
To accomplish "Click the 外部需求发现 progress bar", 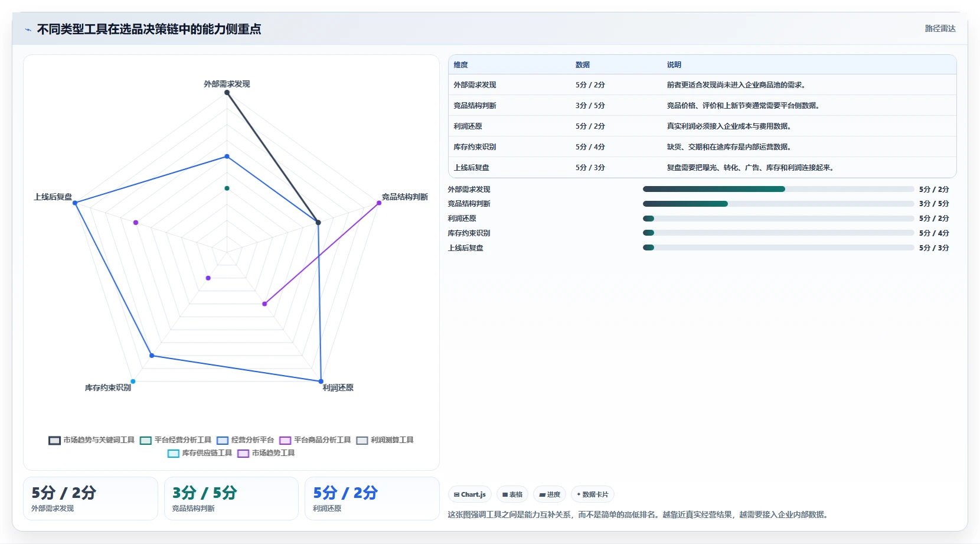I will 778,189.
